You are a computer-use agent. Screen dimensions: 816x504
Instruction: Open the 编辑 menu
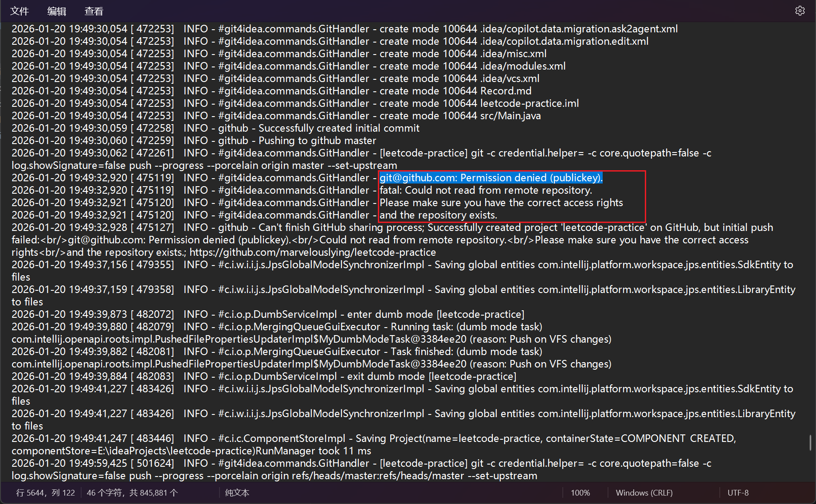57,11
